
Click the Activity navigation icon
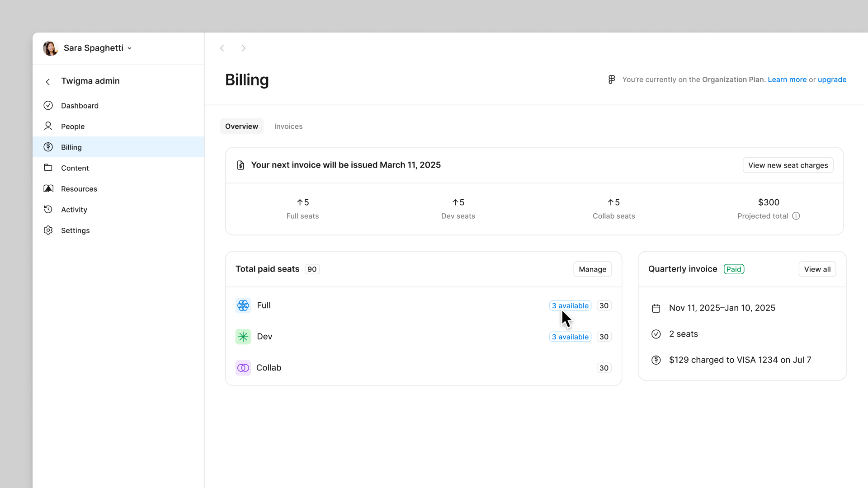click(x=48, y=209)
